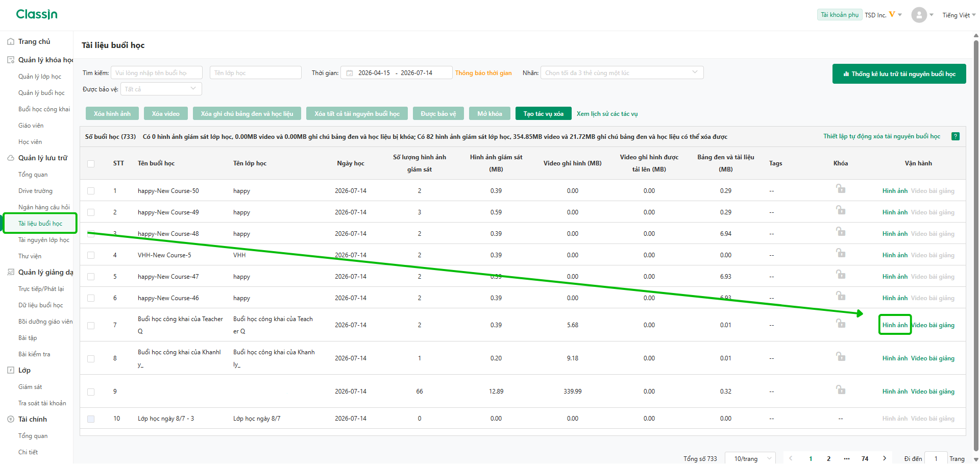The height and width of the screenshot is (464, 980).
Task: Tick the select-all checkbox in table header
Action: (x=91, y=164)
